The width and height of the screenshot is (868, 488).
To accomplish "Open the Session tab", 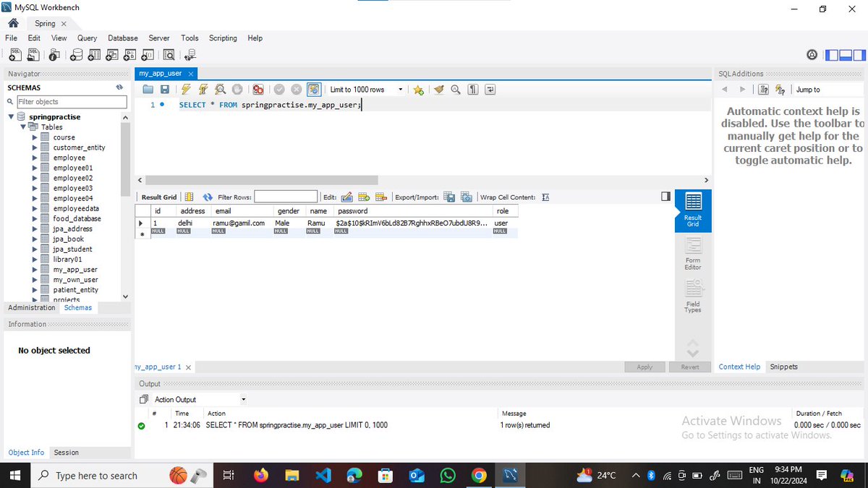I will coord(66,453).
